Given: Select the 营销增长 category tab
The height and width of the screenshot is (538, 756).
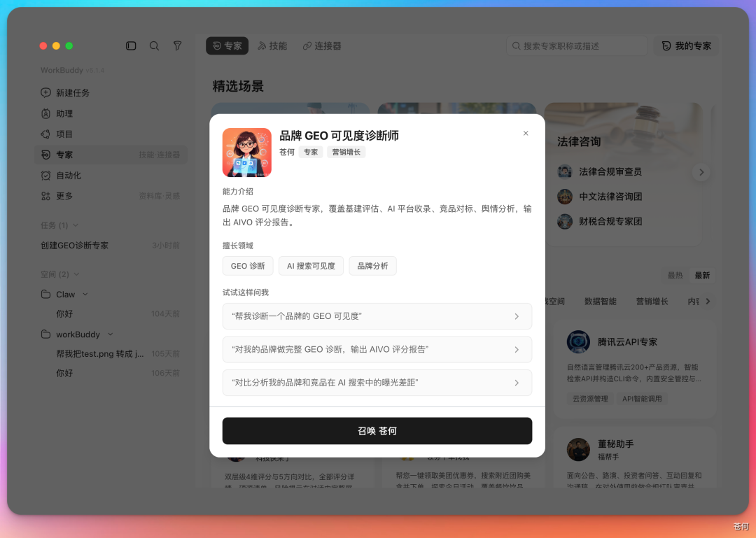Looking at the screenshot, I should coord(652,302).
